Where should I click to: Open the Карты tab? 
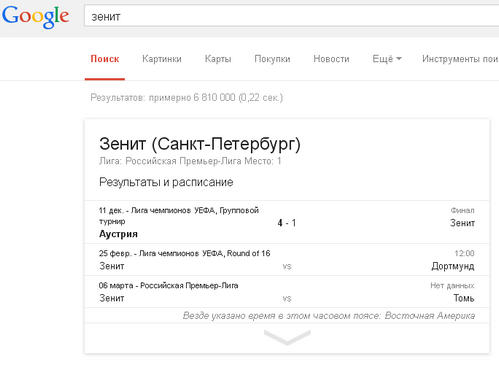pos(218,59)
